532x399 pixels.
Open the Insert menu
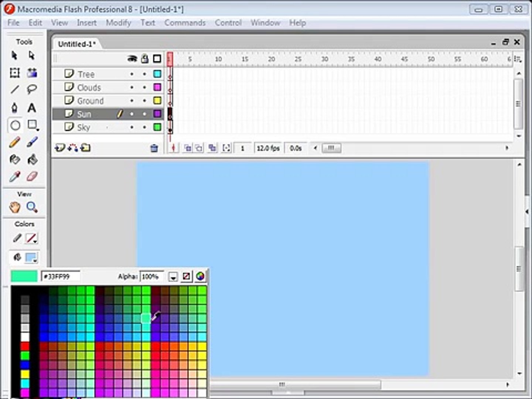[87, 23]
